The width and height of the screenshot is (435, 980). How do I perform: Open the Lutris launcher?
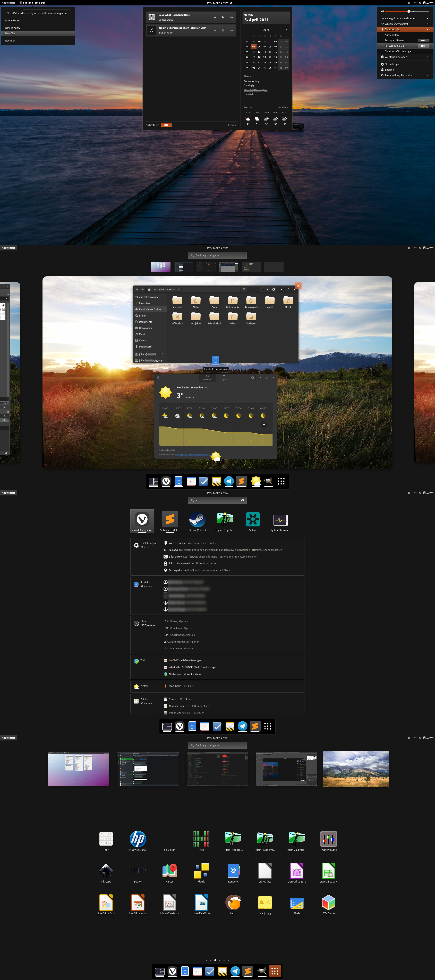coord(233,902)
